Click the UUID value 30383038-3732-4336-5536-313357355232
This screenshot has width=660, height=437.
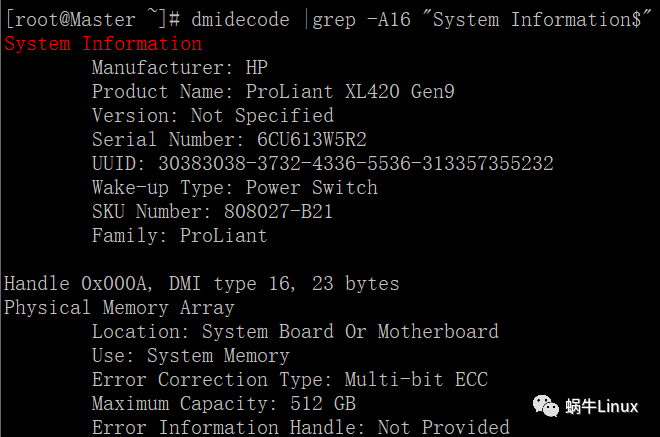coord(356,164)
